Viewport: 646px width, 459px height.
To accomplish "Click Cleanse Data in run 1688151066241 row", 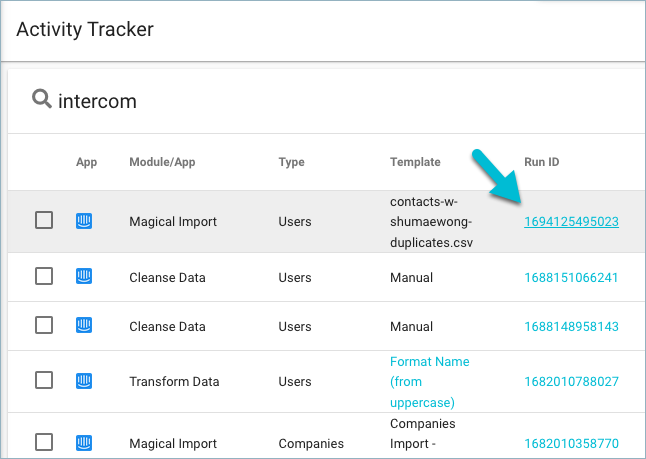I will pyautogui.click(x=167, y=278).
